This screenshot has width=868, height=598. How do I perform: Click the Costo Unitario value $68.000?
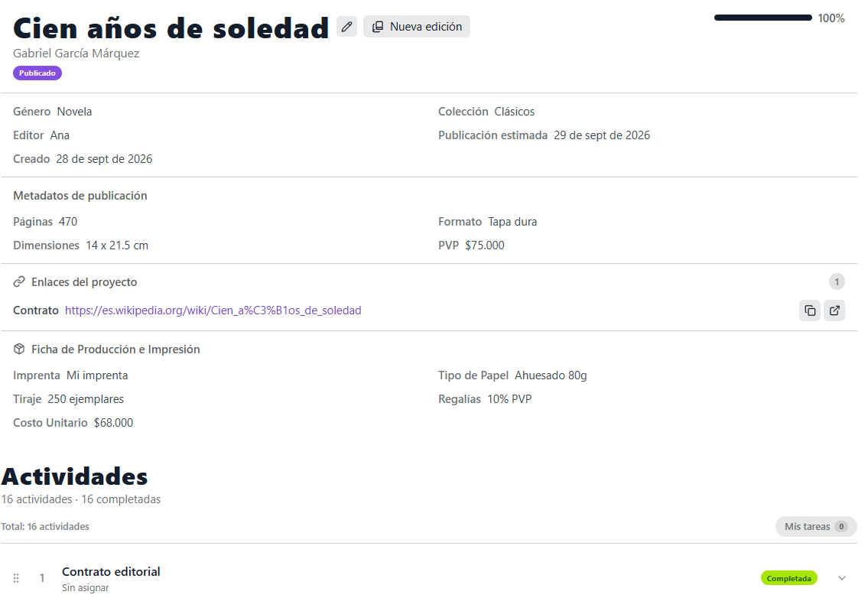(113, 423)
